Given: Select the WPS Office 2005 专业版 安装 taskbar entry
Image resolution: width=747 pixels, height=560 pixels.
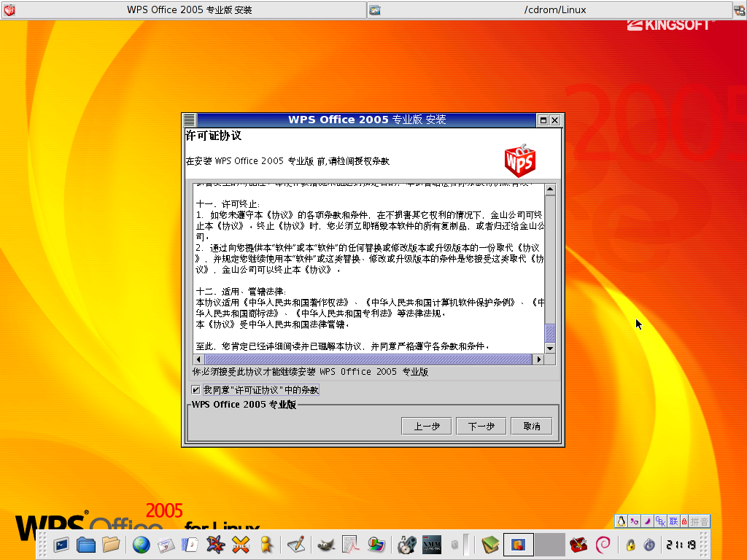Looking at the screenshot, I should pyautogui.click(x=184, y=10).
